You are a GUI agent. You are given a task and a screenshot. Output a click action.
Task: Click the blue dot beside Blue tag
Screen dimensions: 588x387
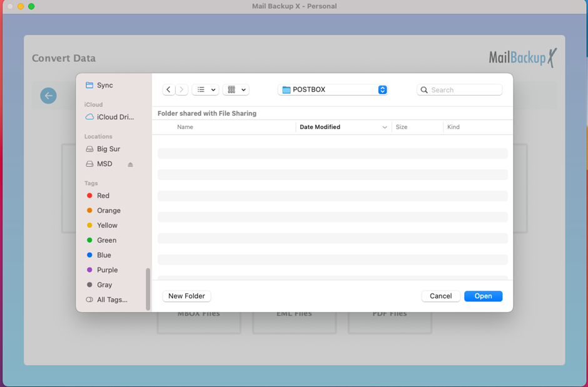pyautogui.click(x=89, y=255)
